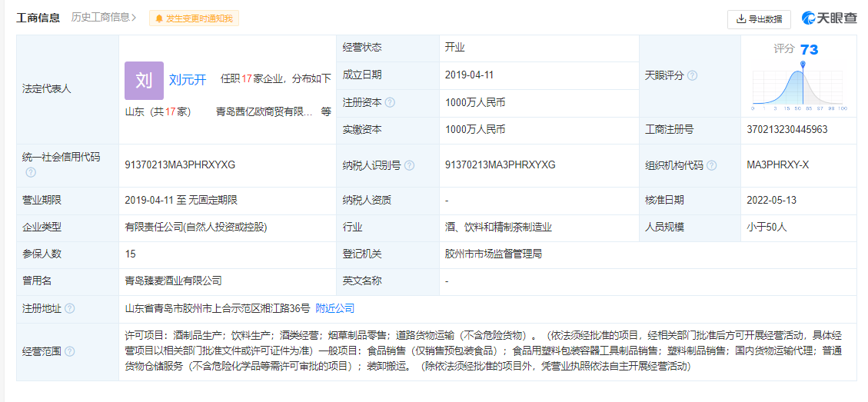This screenshot has width=868, height=402.
Task: Click 统一社会信用代码 value 91370213MA3PHRXYXG
Action: pyautogui.click(x=181, y=164)
